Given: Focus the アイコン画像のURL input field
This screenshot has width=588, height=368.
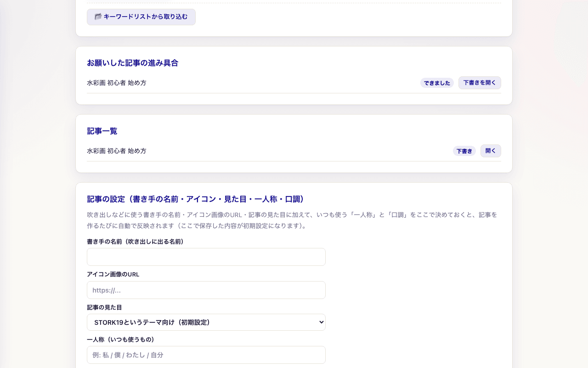Looking at the screenshot, I should click(x=206, y=290).
